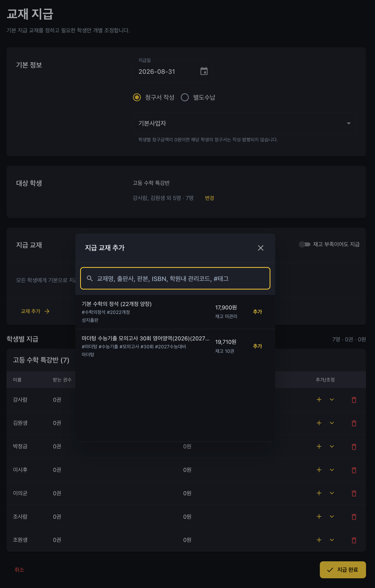
Task: Click the plus icon for 이시후
Action: [319, 470]
